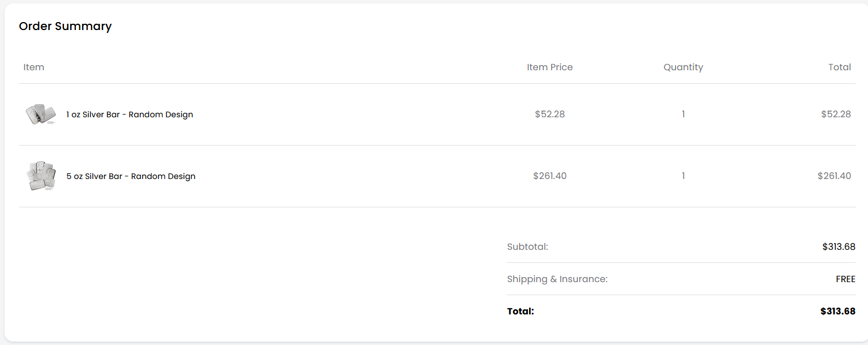The width and height of the screenshot is (868, 345).
Task: Select the $261.40 value under Item Price
Action: click(x=549, y=176)
